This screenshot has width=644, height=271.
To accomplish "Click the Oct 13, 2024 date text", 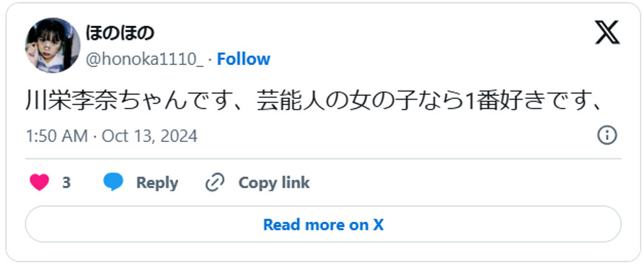I will [149, 136].
